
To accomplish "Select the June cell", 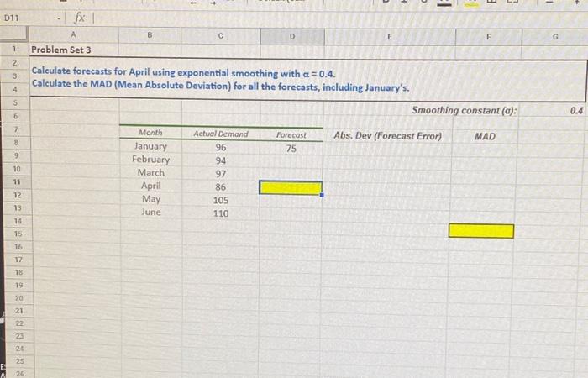I will click(151, 213).
